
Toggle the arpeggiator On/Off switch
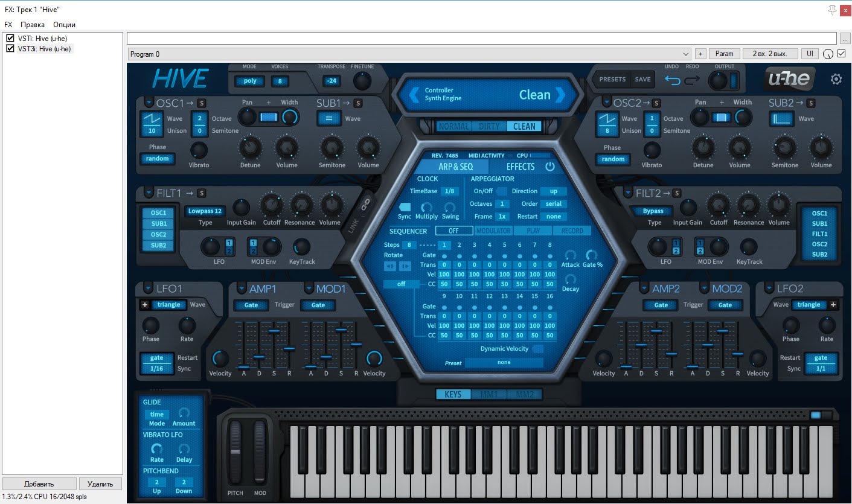tap(502, 191)
